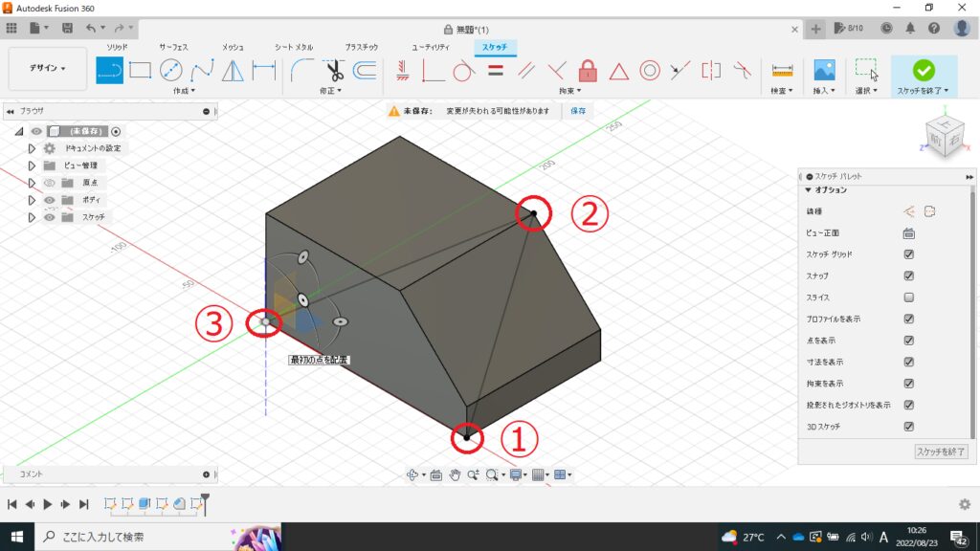Viewport: 980px width, 551px height.
Task: Expand the ビュー管理 tree node
Action: tap(32, 166)
